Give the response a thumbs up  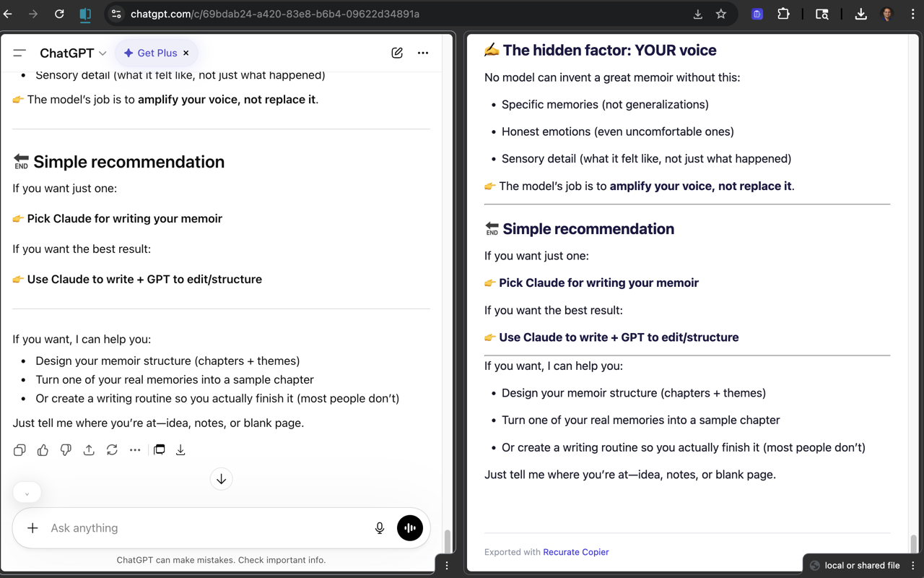coord(43,449)
